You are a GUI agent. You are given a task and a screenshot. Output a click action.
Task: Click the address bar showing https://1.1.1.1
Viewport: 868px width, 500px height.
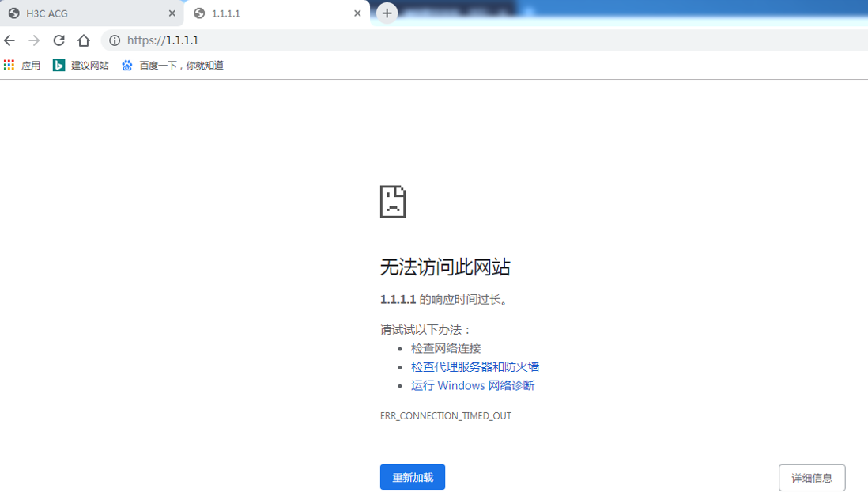[x=474, y=40]
